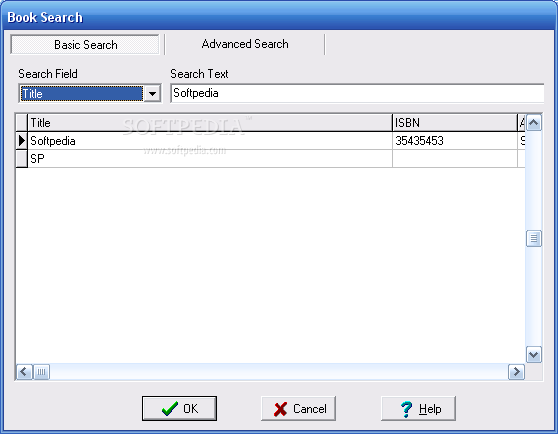
Task: Switch to the Basic Search tab
Action: click(85, 44)
